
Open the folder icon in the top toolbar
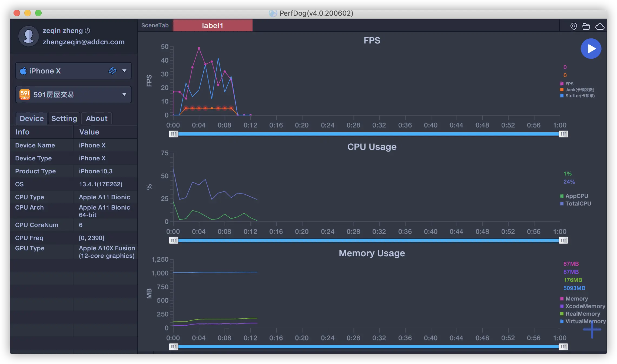click(x=586, y=26)
